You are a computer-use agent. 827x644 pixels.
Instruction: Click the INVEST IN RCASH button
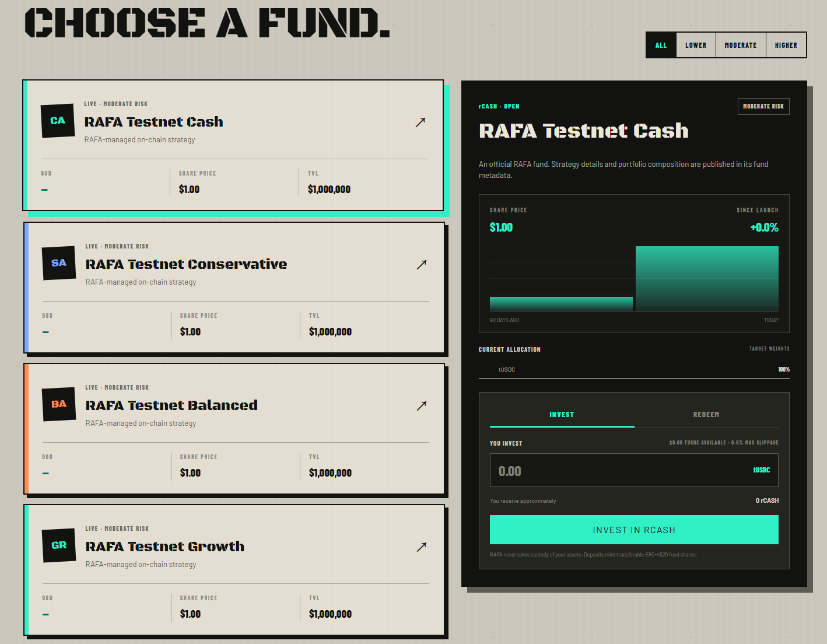click(634, 530)
